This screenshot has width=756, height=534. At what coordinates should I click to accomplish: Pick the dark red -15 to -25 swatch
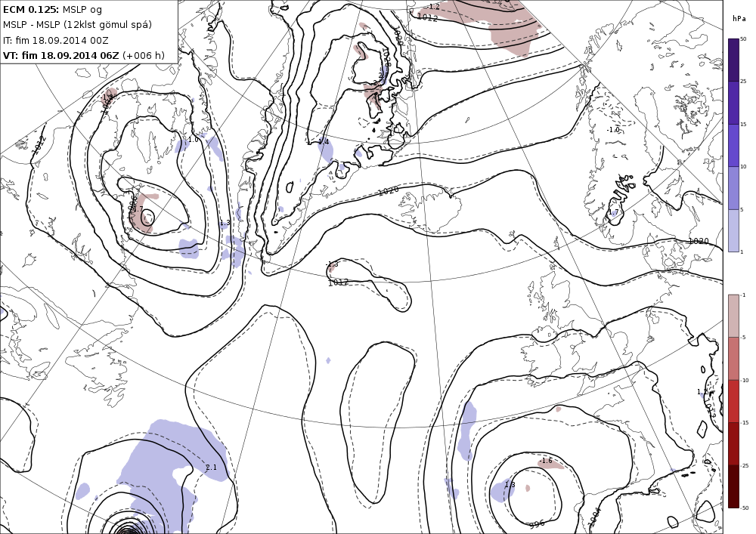tap(733, 443)
